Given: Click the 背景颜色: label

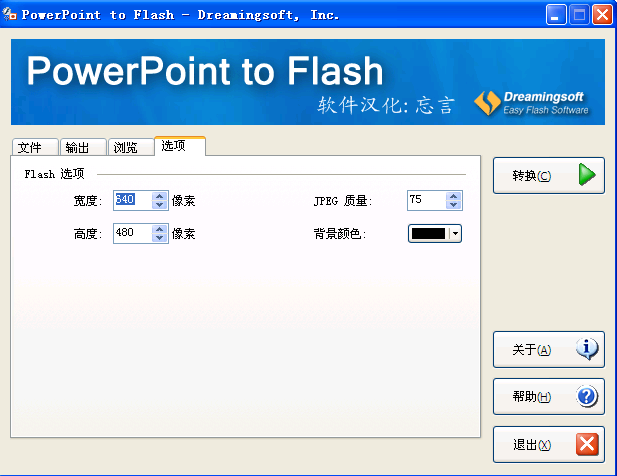Looking at the screenshot, I should point(340,234).
